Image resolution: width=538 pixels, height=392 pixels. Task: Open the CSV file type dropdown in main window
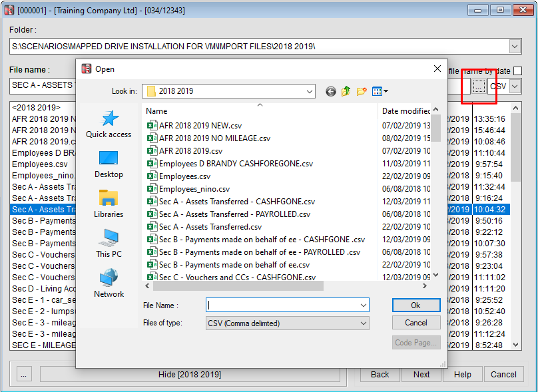pos(515,86)
